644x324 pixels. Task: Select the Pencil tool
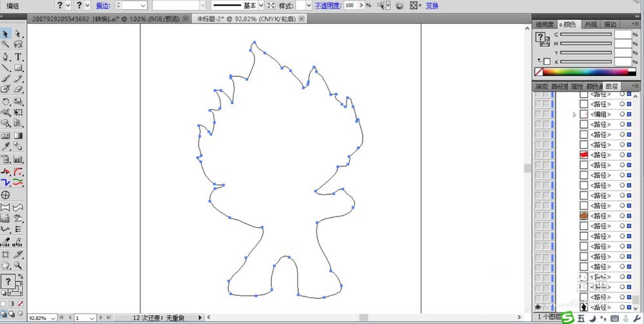tap(18, 79)
